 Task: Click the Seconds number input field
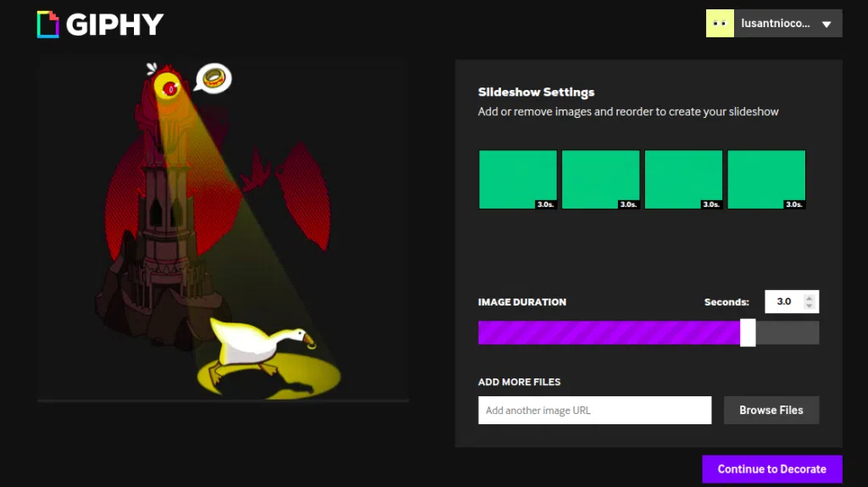click(784, 301)
